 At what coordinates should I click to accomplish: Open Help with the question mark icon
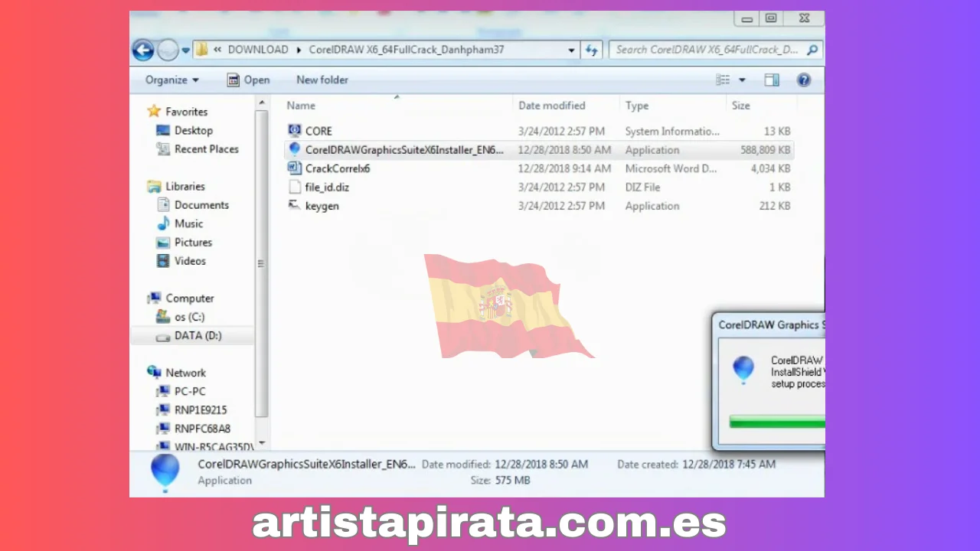803,80
